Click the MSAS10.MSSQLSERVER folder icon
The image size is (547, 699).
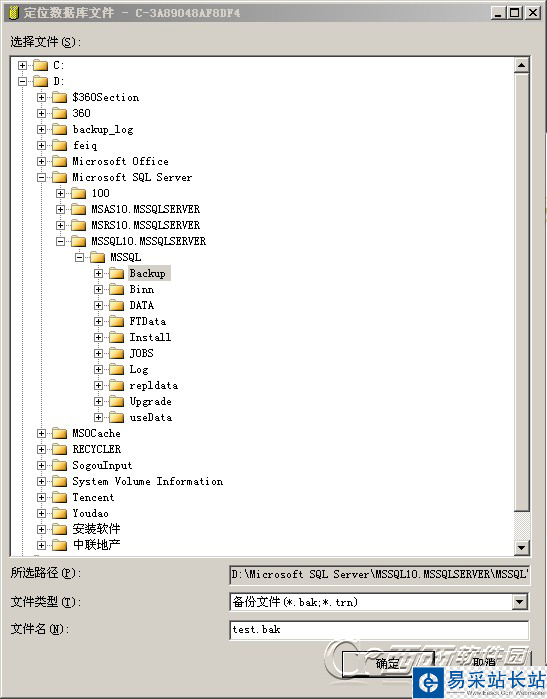(x=78, y=210)
